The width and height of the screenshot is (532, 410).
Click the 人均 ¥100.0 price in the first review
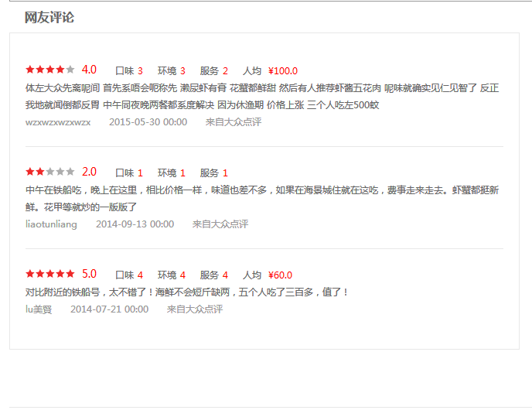click(270, 70)
